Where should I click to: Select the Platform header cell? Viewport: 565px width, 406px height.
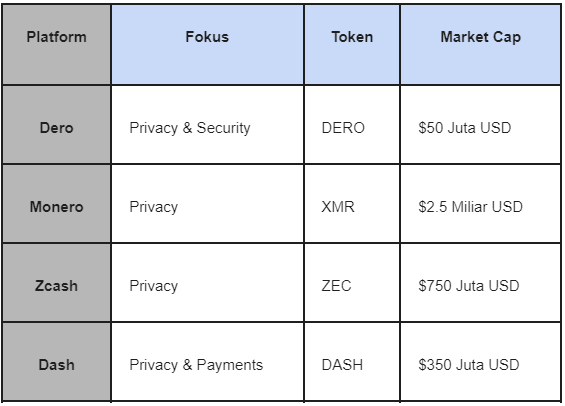[57, 45]
